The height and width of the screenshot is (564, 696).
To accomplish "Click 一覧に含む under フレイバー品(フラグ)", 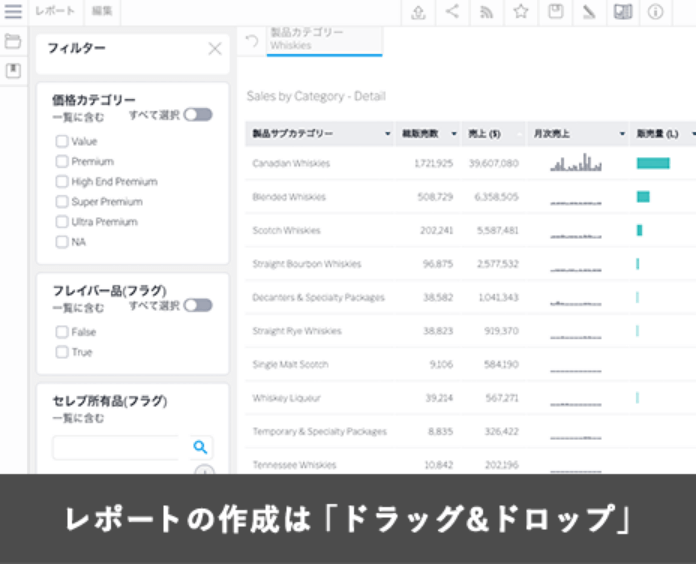I will [x=78, y=308].
